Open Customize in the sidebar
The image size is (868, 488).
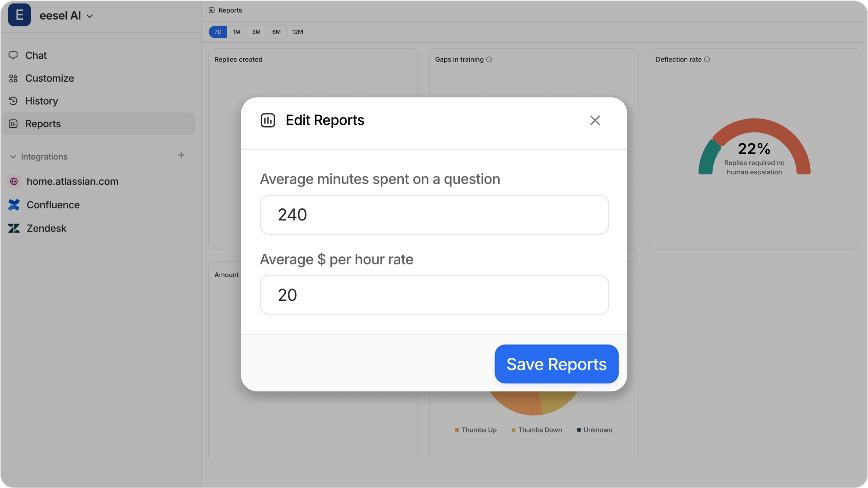[99, 78]
